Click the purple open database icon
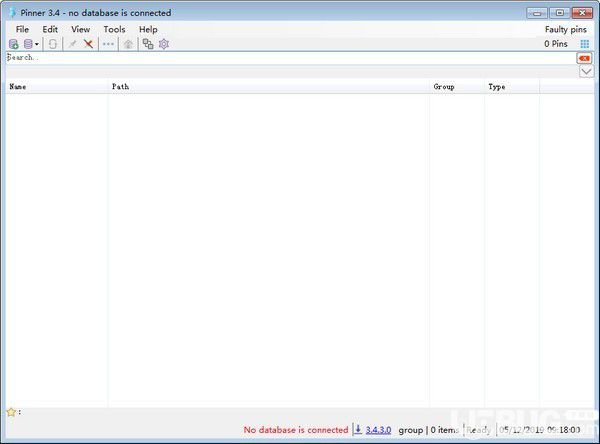The height and width of the screenshot is (444, 600). click(28, 44)
